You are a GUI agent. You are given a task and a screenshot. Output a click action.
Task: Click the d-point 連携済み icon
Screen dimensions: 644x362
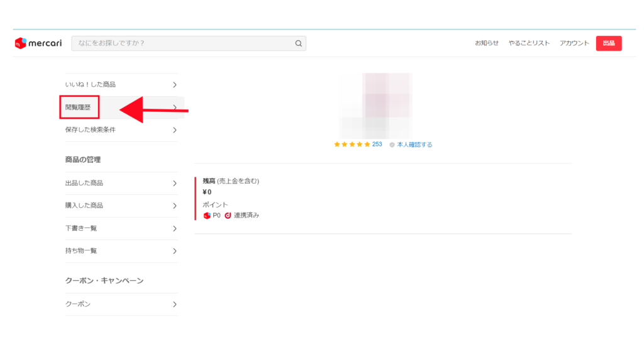(228, 216)
